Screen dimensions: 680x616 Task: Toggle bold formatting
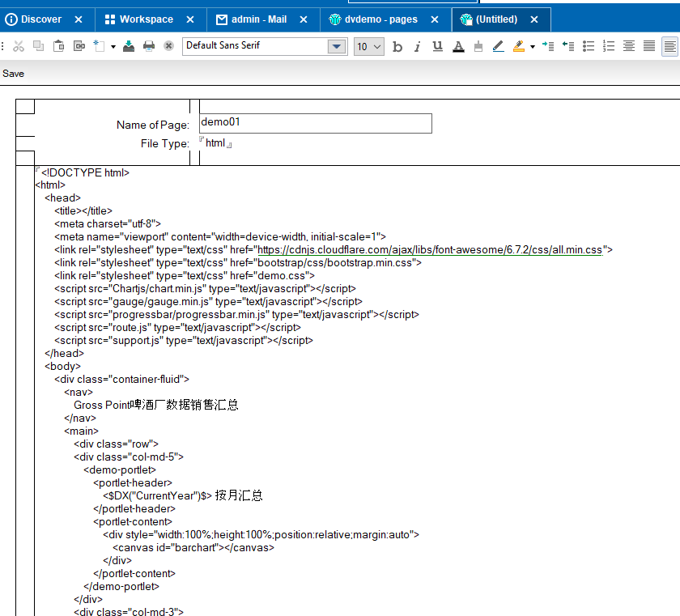pos(397,46)
